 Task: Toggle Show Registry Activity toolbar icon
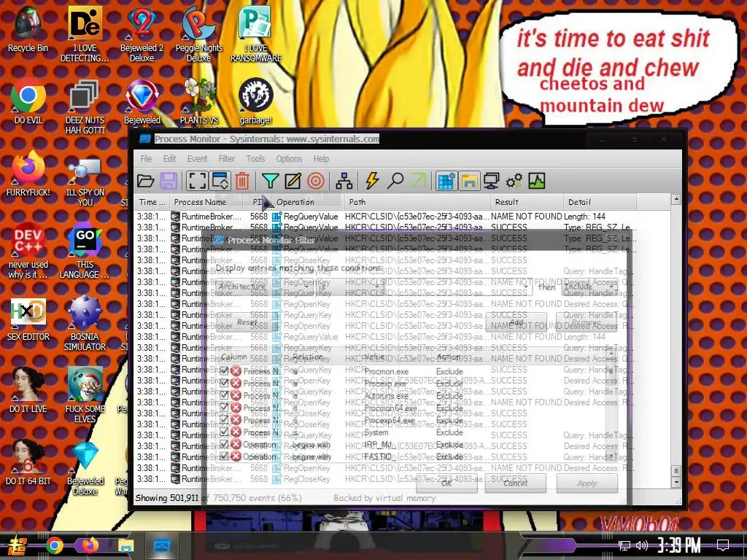446,181
